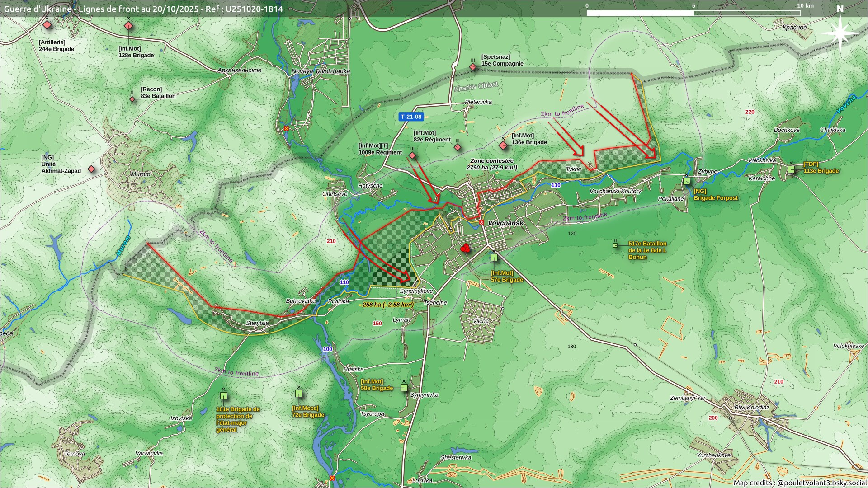
Task: Click the red location pin in Vovchansk
Action: click(x=465, y=248)
